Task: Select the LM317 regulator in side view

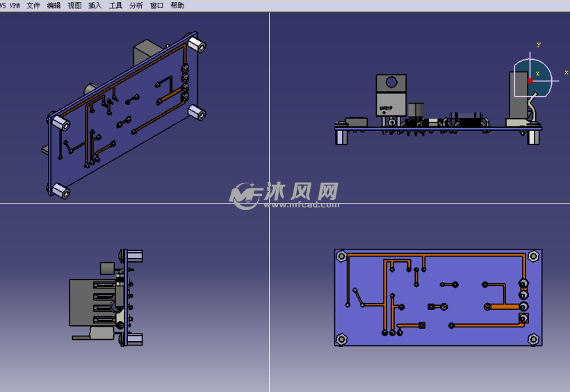Action: [391, 96]
